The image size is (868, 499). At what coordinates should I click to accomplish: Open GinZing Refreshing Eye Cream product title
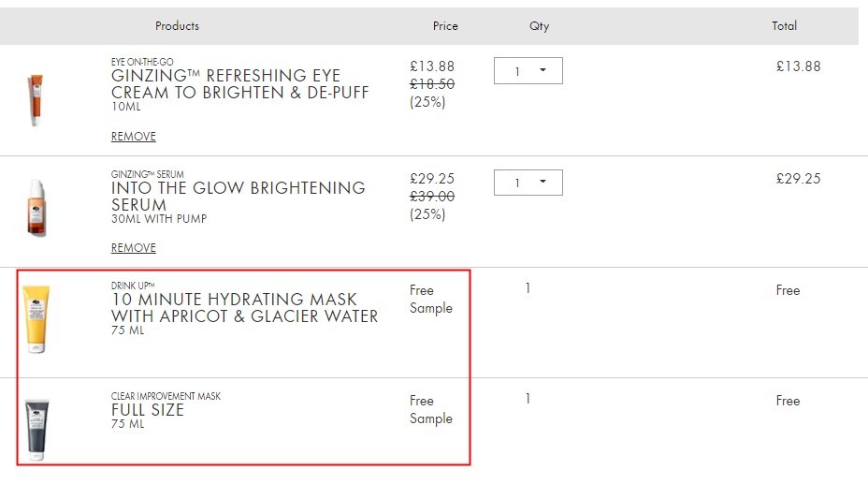239,83
